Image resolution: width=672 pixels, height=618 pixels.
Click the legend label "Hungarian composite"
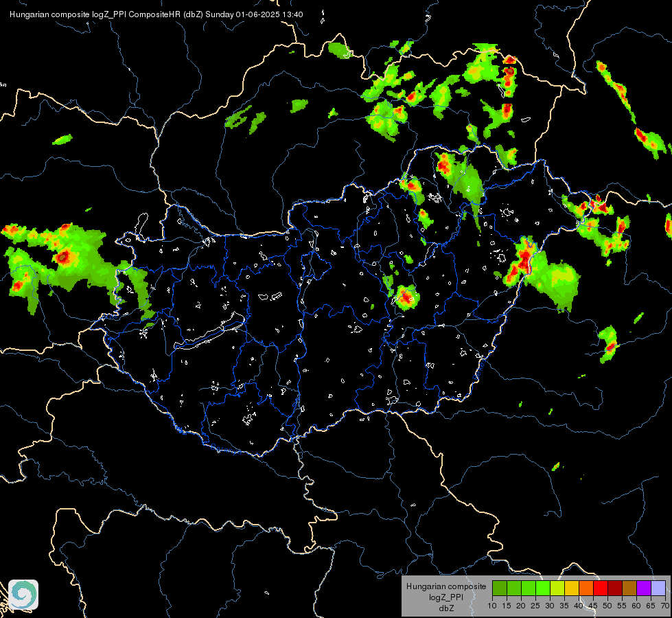[446, 586]
